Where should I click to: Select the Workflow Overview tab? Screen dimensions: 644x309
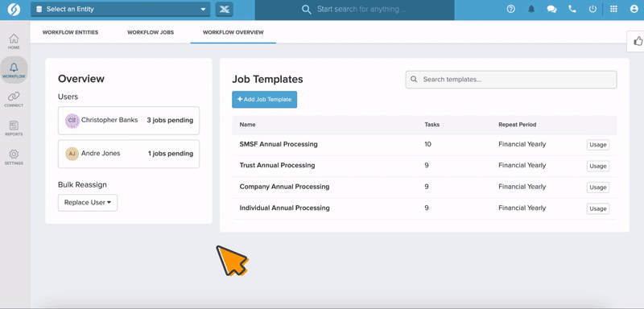[x=233, y=32]
